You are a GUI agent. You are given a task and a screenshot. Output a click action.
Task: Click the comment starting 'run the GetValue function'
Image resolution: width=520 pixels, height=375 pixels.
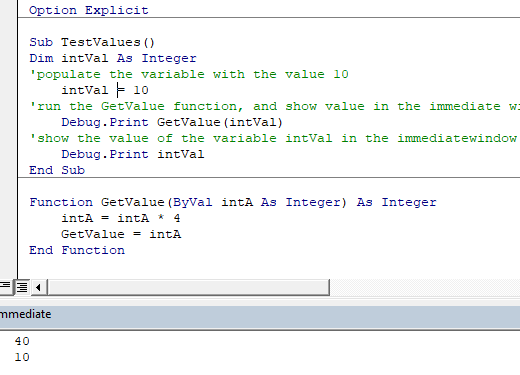tap(274, 106)
